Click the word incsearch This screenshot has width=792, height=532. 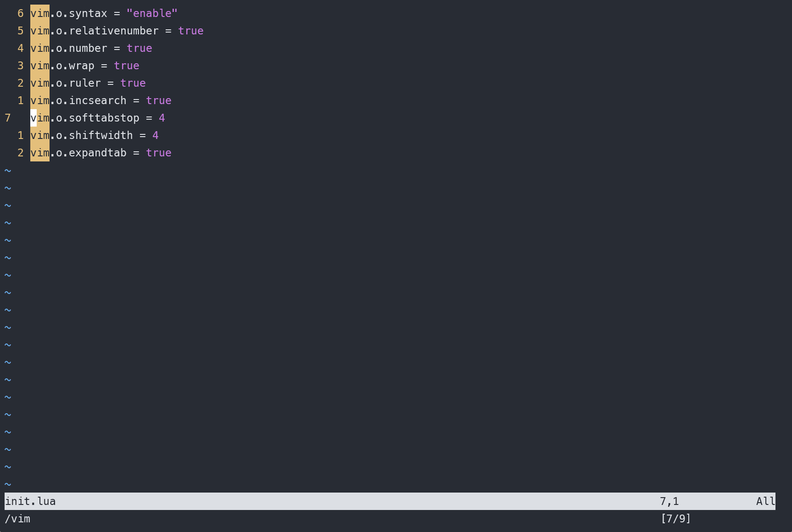(x=98, y=100)
